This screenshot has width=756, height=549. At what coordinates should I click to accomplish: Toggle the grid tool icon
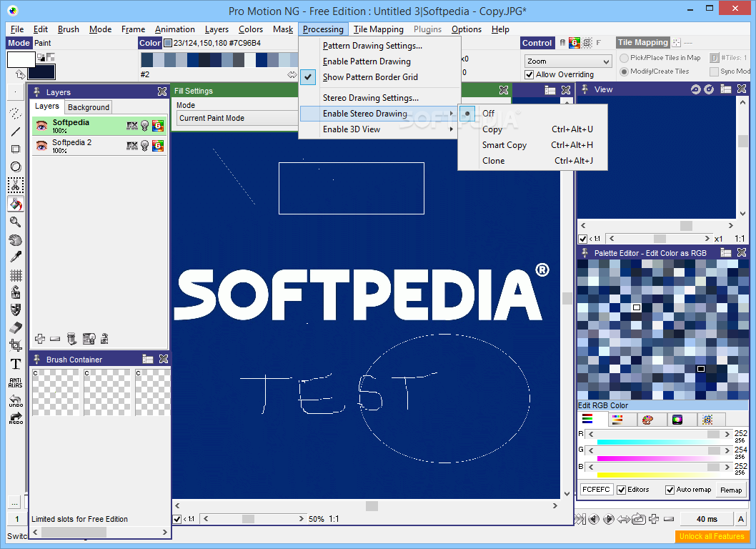pyautogui.click(x=16, y=275)
